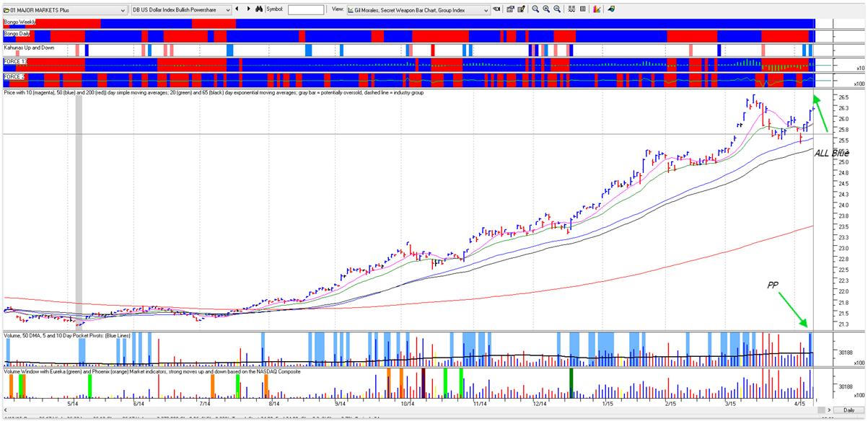Click the zoom out magnifier icon

pos(558,9)
